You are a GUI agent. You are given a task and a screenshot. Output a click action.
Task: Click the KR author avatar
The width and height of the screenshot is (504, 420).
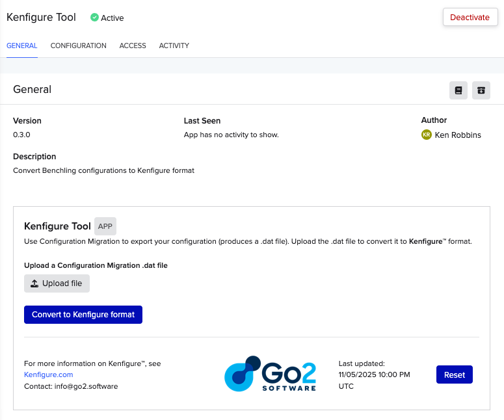click(427, 135)
